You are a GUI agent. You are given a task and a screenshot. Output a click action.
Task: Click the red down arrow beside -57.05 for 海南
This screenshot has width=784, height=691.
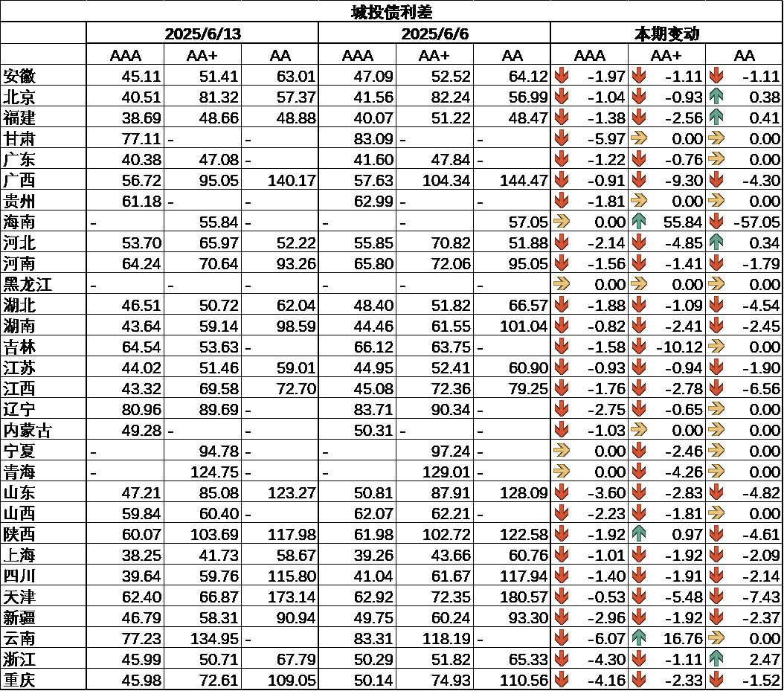(x=716, y=222)
